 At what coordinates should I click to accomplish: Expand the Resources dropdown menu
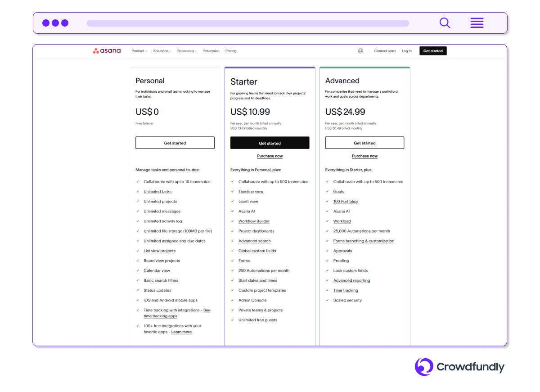coord(187,51)
